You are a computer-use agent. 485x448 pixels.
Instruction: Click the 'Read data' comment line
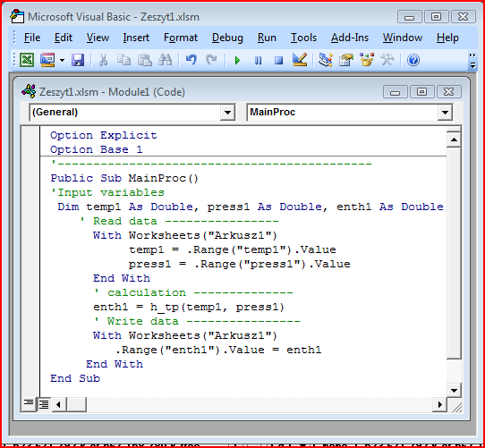[179, 221]
